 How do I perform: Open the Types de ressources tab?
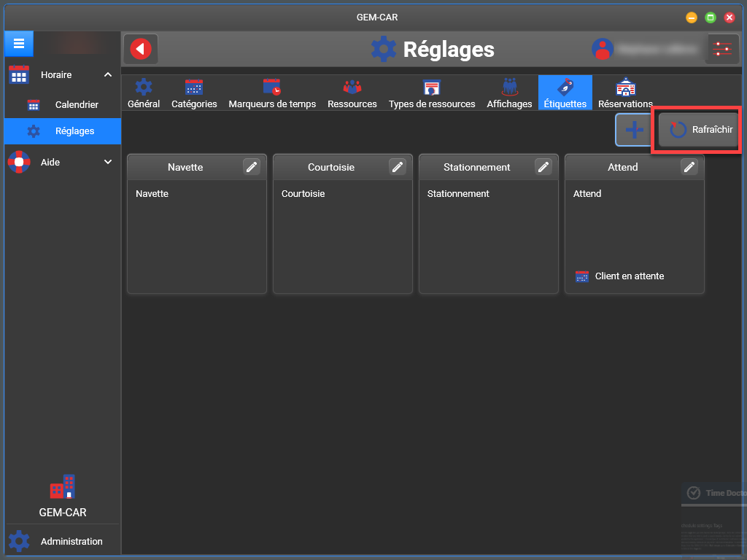(x=432, y=93)
